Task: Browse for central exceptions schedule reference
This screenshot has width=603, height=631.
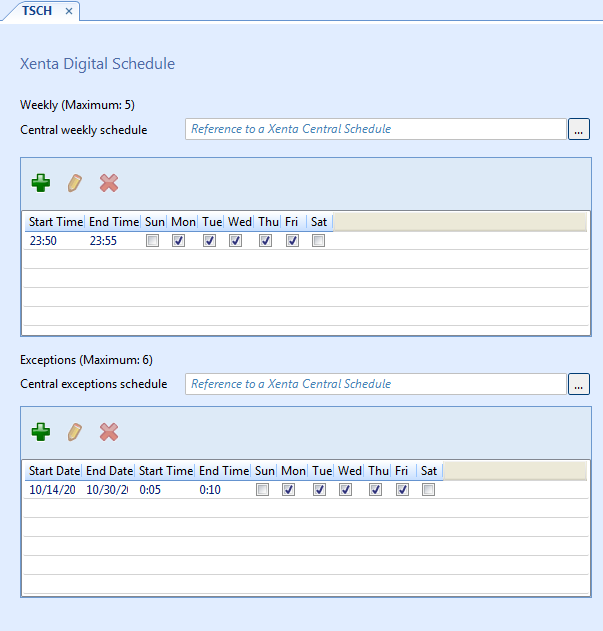Action: pos(579,384)
